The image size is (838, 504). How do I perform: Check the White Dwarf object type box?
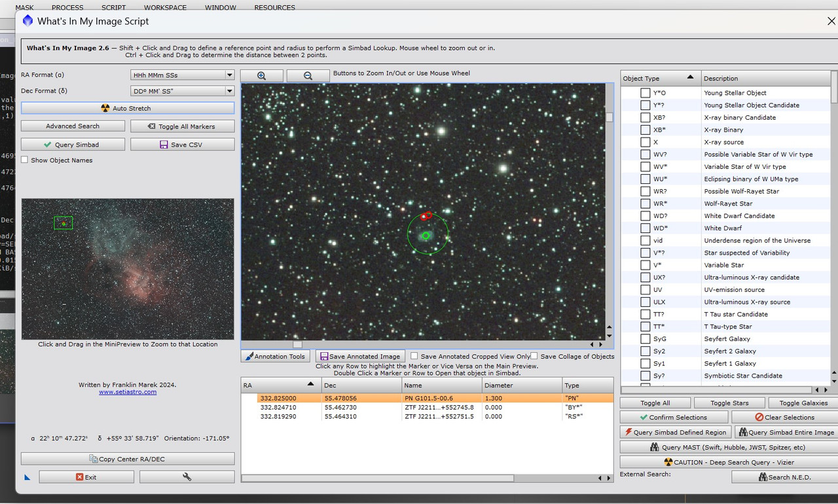[646, 228]
